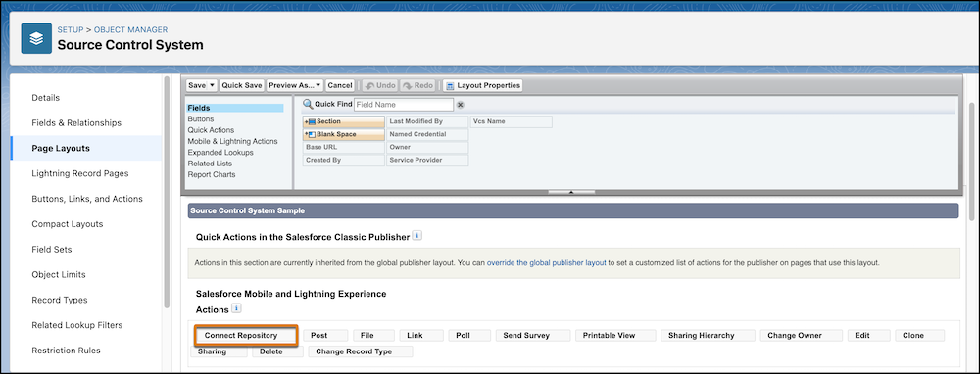The height and width of the screenshot is (374, 980).
Task: Click the Edit action
Action: pyautogui.click(x=868, y=335)
